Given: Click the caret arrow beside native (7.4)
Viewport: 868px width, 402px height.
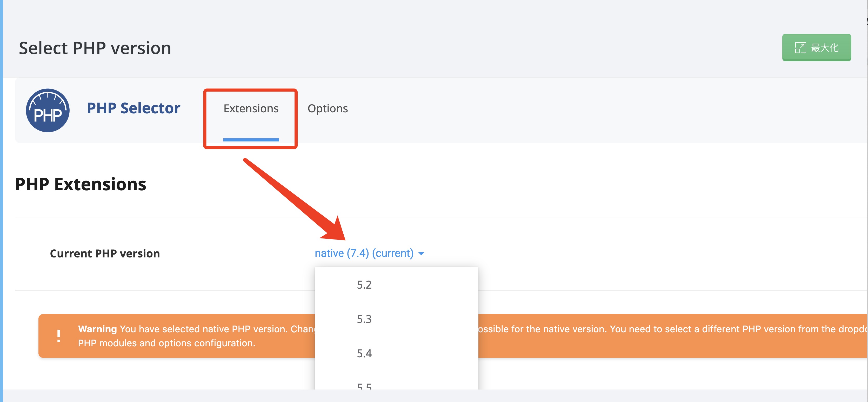Looking at the screenshot, I should [421, 254].
